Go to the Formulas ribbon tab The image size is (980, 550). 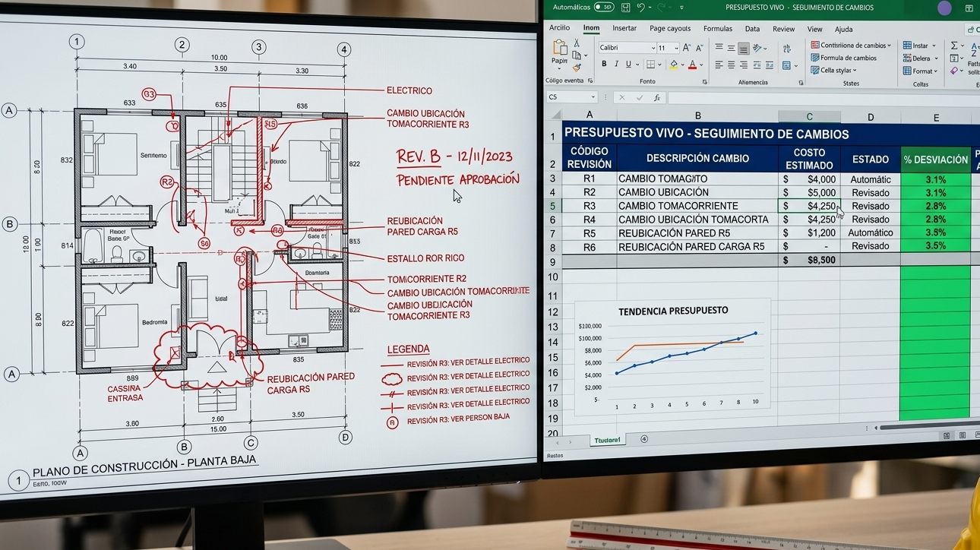coord(718,29)
